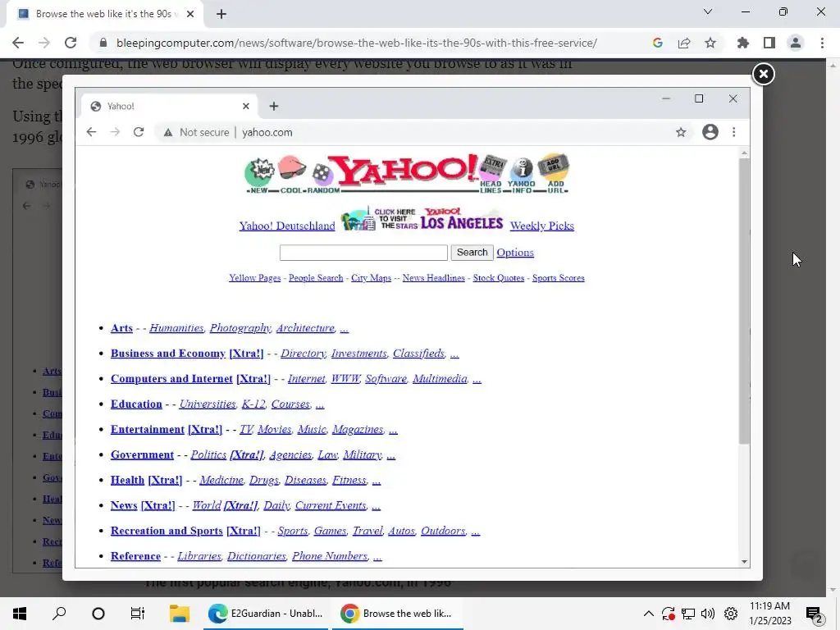Open News Headlines link

(433, 278)
